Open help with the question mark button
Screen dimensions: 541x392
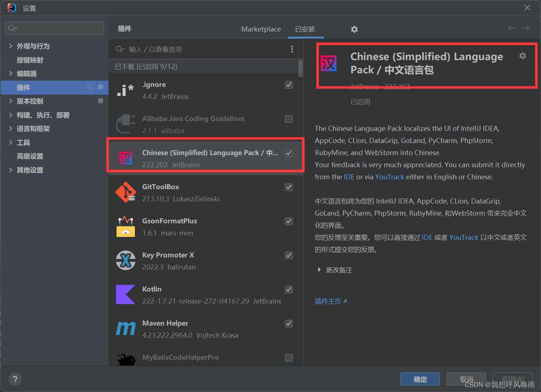(15, 379)
